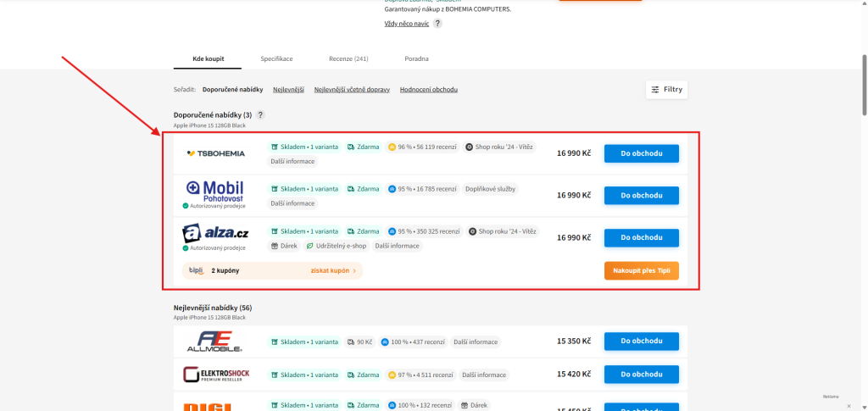Viewport: 868px width, 411px height.
Task: Open the Filtry button
Action: 666,90
